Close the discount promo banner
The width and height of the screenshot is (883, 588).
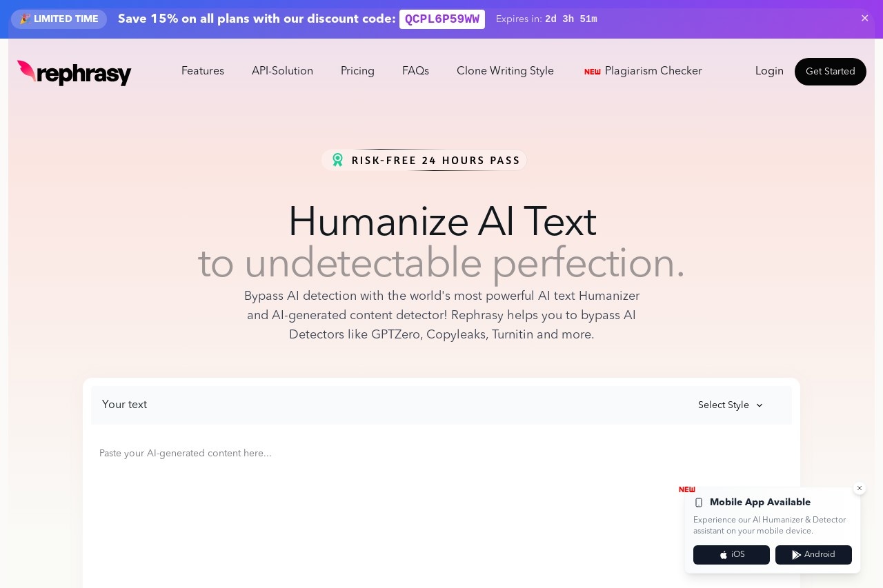(864, 19)
